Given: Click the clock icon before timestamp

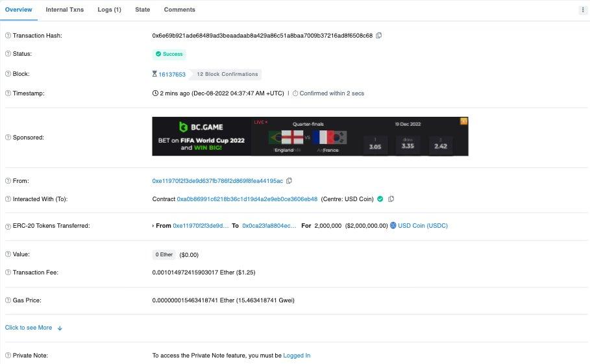Looking at the screenshot, I should pos(155,93).
